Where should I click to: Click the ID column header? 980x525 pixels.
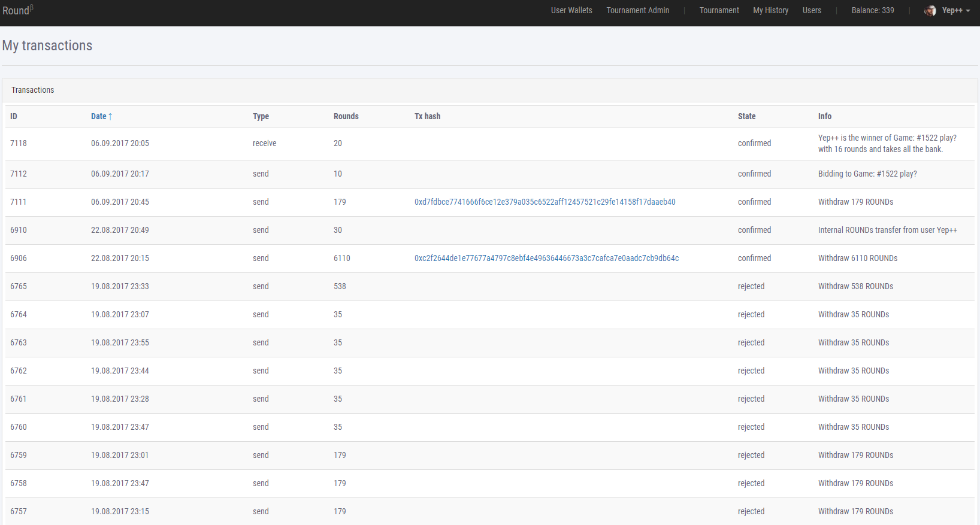coord(14,116)
